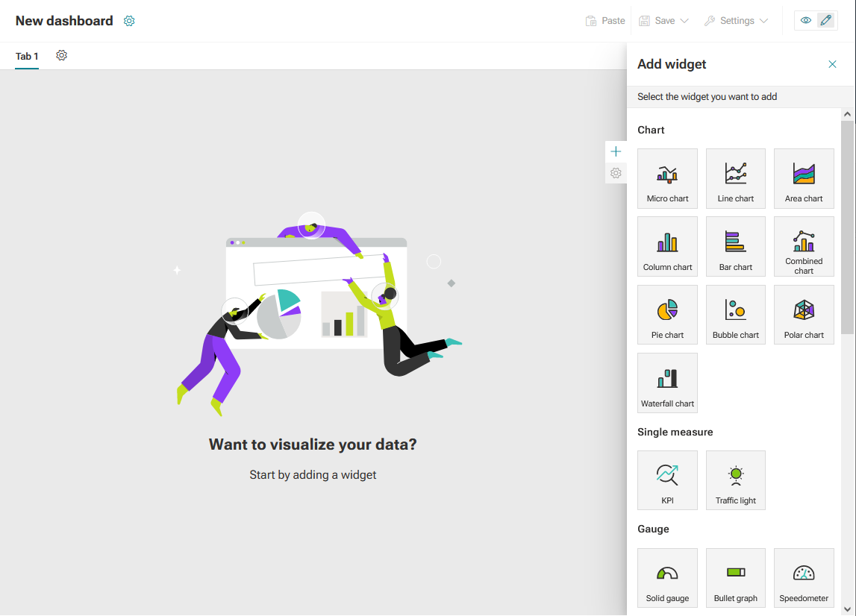
Task: Open dashboard settings gear next to title
Action: [x=129, y=21]
